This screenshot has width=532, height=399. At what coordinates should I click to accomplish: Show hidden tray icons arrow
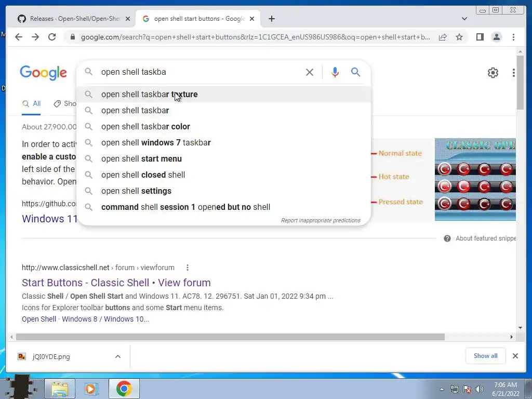(x=442, y=389)
